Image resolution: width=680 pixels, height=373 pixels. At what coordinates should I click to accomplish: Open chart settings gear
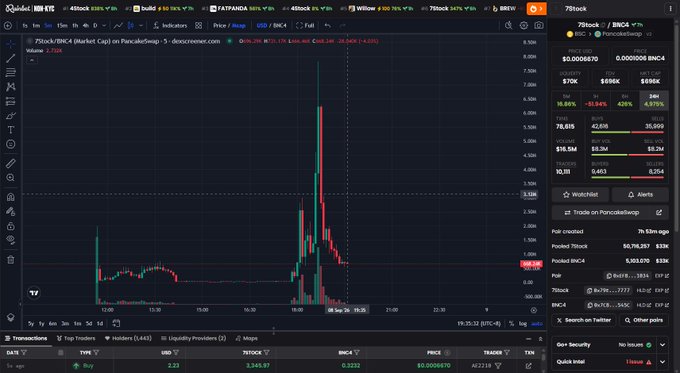click(524, 26)
